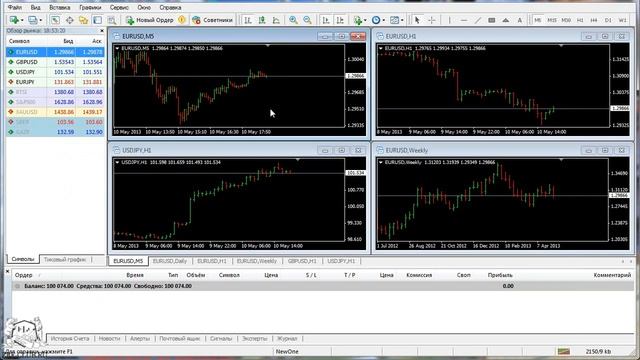Viewport: 640px width, 360px height.
Task: Switch chart to Candlesticks icon
Action: [262, 20]
